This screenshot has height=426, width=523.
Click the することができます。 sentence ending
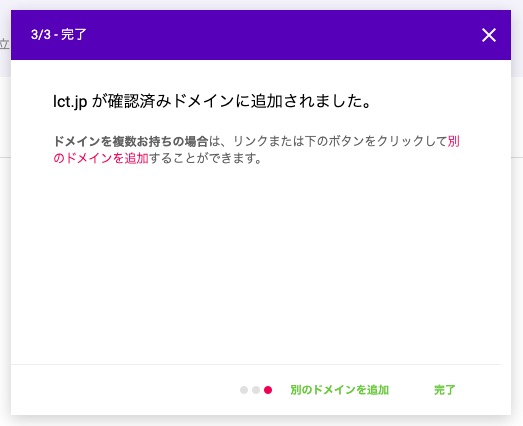coord(205,158)
